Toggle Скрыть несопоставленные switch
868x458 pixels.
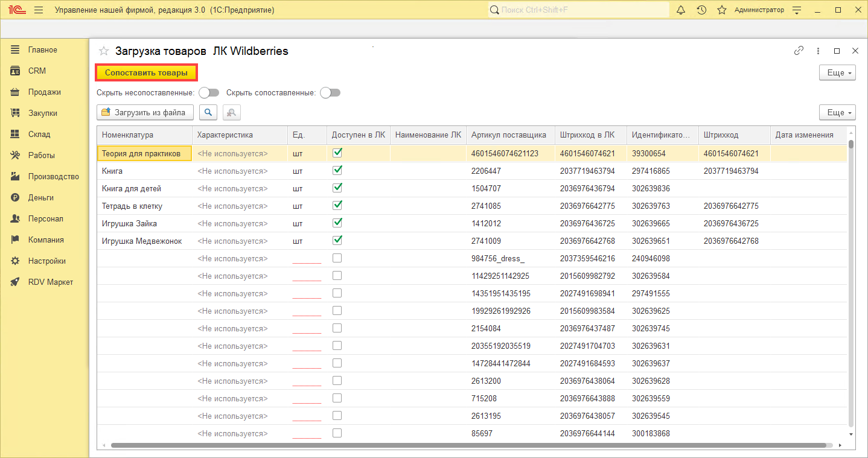209,93
